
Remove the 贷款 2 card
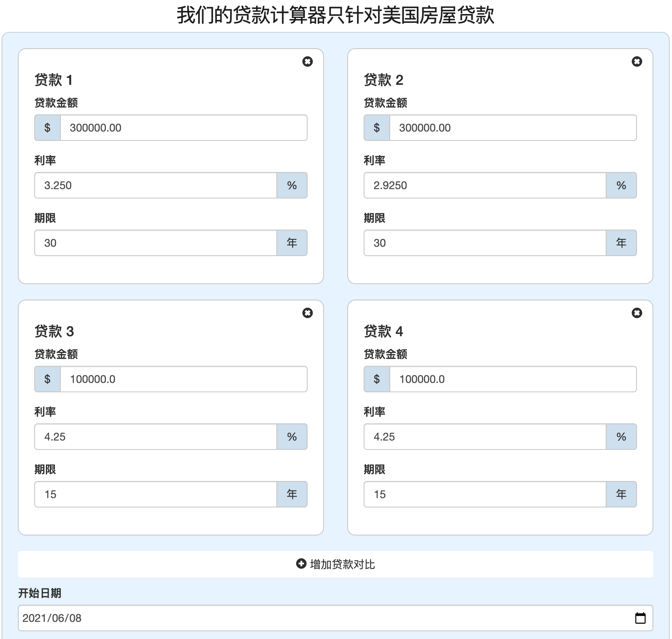[x=637, y=61]
